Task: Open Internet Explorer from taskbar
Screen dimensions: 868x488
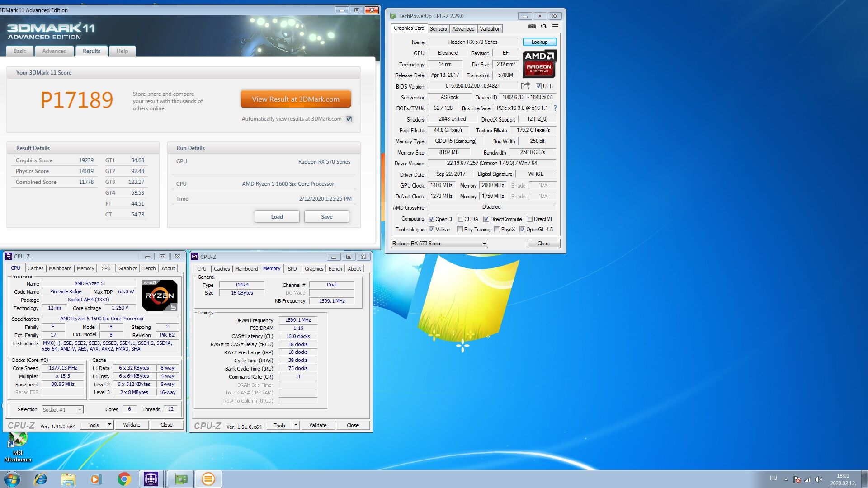Action: tap(41, 479)
